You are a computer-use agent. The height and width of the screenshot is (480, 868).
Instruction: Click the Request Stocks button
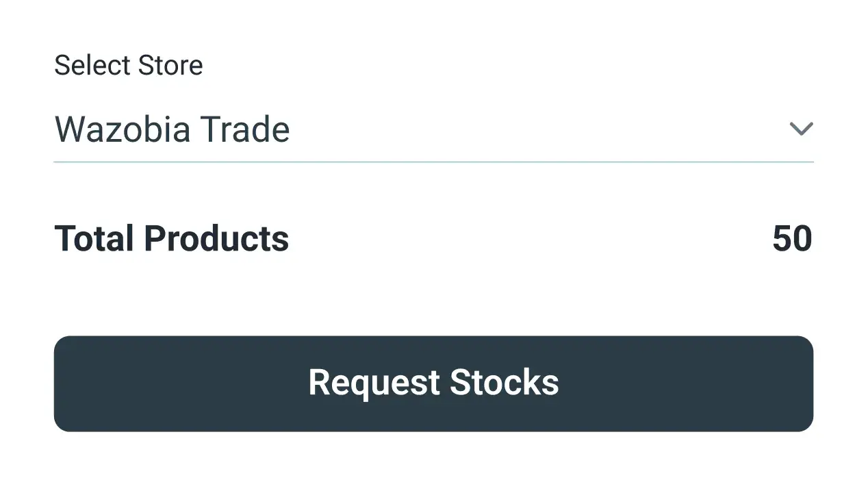point(433,383)
